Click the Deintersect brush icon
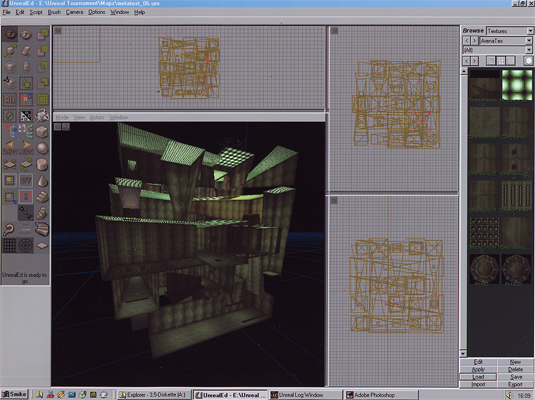The image size is (535, 400). (x=42, y=83)
